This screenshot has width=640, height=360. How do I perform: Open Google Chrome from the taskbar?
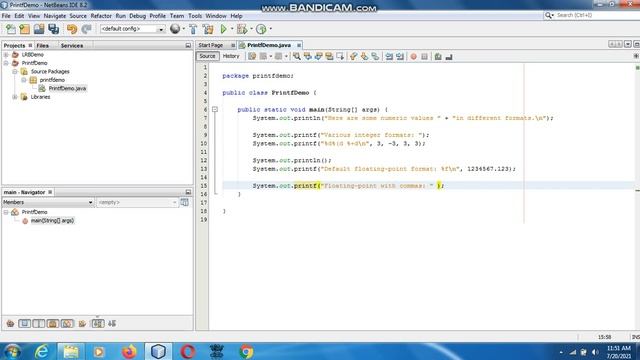[x=246, y=351]
